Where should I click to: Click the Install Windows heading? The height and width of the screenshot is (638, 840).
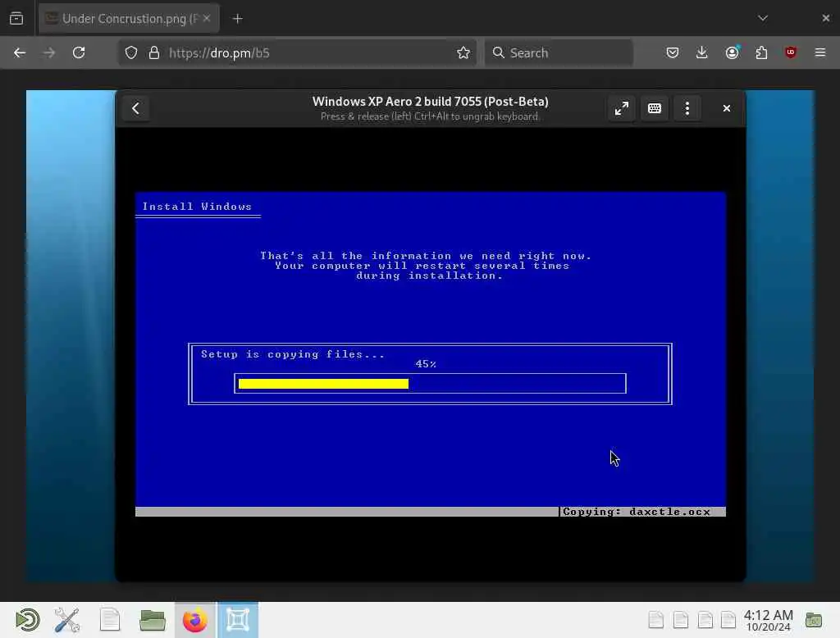[197, 207]
